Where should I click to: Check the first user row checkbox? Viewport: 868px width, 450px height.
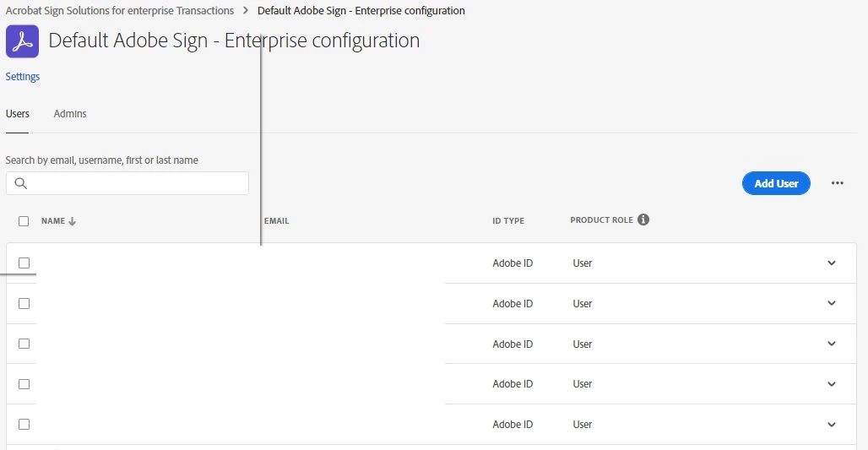pos(24,263)
